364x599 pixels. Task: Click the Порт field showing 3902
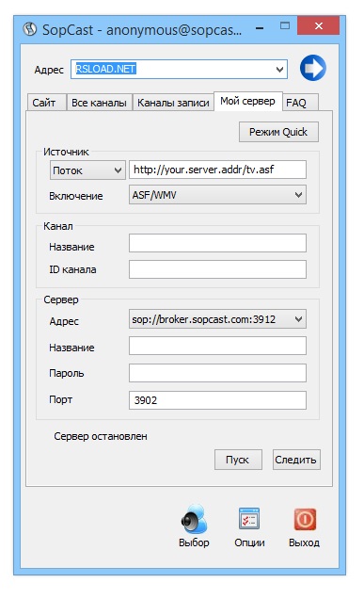click(217, 400)
